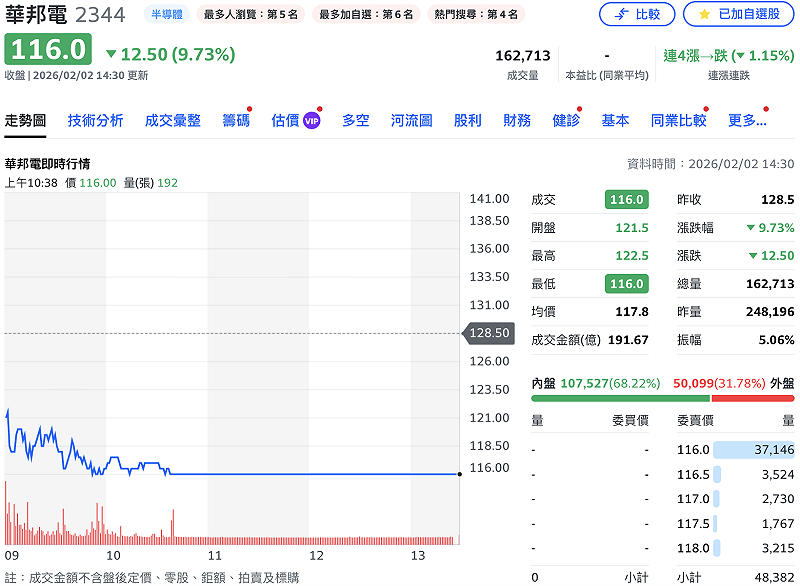
Task: Click the blue price line on the chart
Action: 300,474
